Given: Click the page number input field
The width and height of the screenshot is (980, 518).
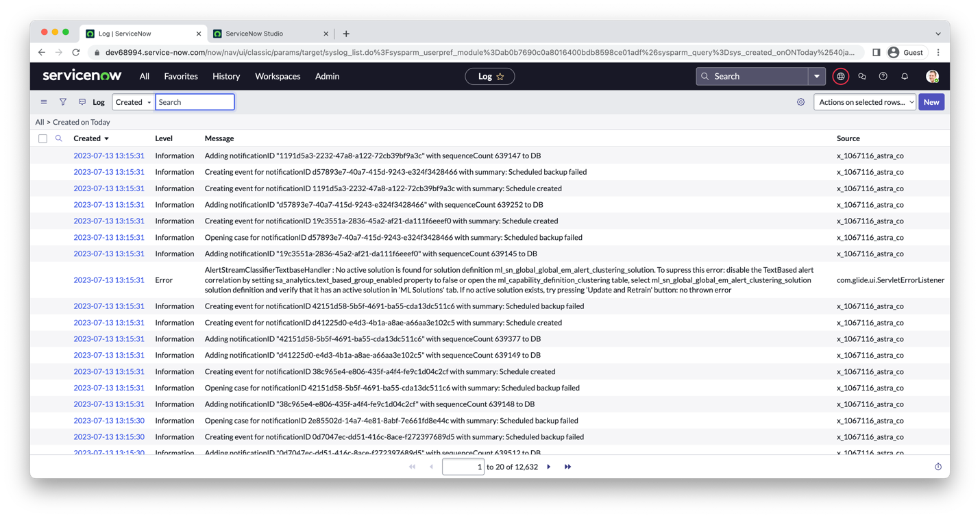Looking at the screenshot, I should pos(463,467).
